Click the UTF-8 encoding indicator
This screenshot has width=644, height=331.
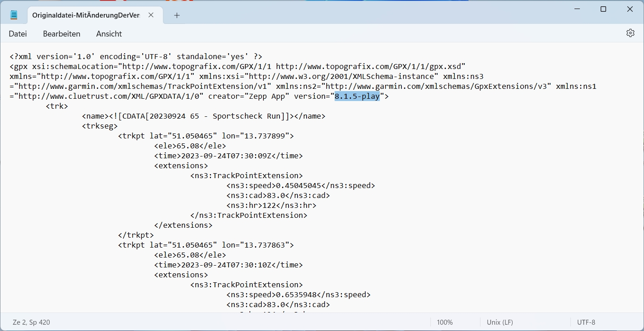tap(586, 322)
